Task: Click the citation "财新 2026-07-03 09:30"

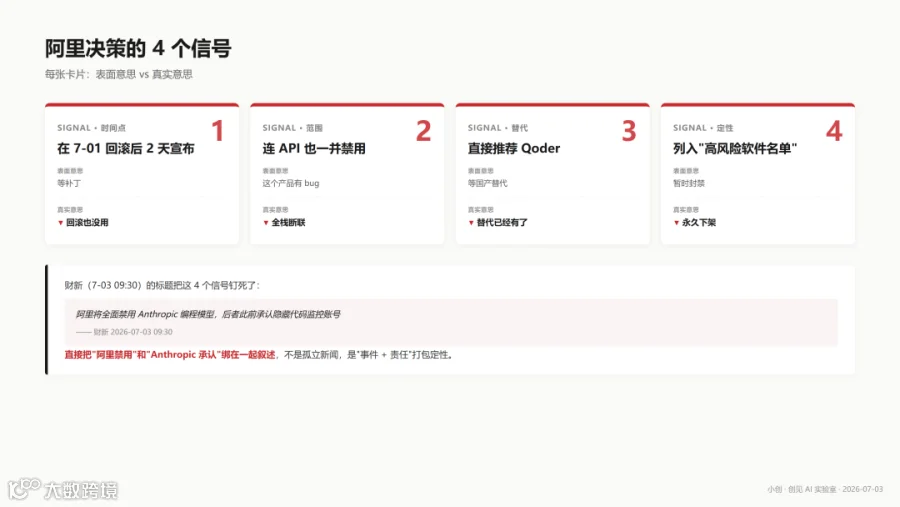Action: (x=133, y=332)
